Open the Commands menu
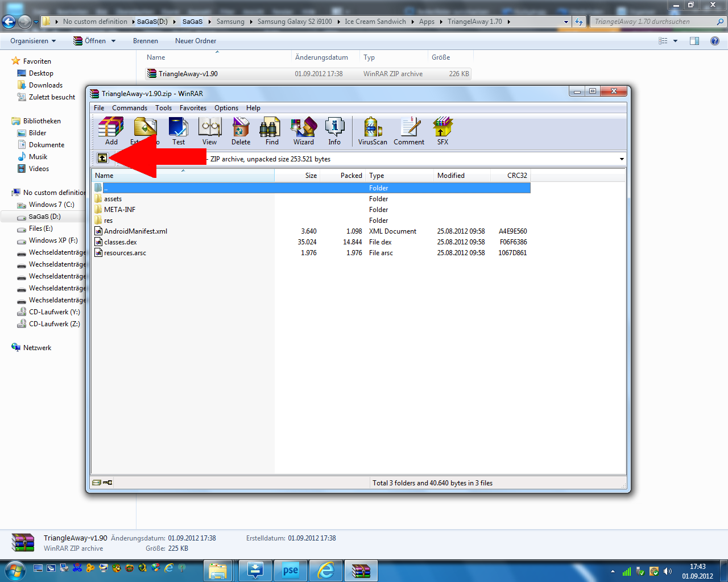This screenshot has width=728, height=582. coord(130,108)
